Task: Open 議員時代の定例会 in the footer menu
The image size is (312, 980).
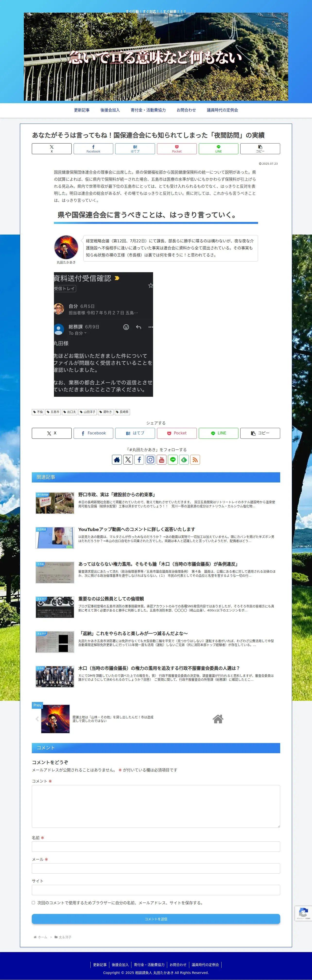Action: (x=205, y=964)
